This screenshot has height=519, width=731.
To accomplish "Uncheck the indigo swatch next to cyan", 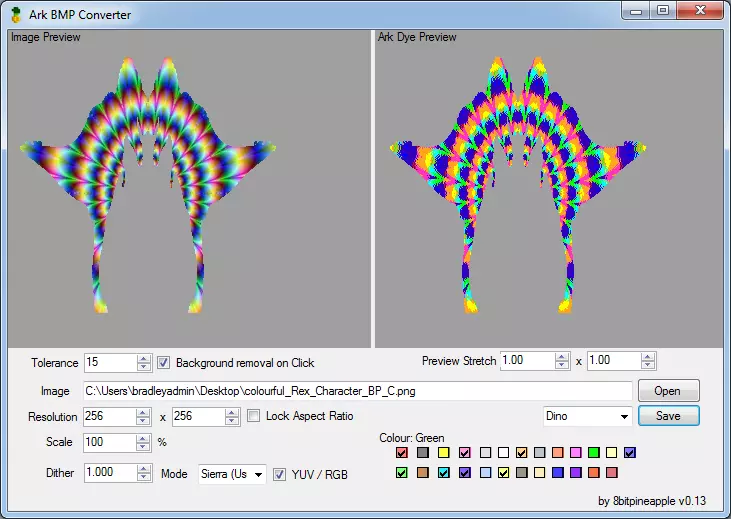I will tap(464, 473).
